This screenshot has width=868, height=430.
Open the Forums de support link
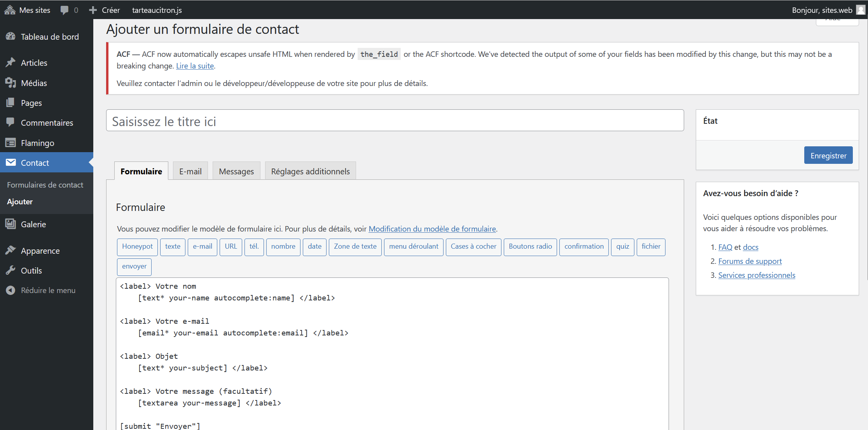click(750, 261)
